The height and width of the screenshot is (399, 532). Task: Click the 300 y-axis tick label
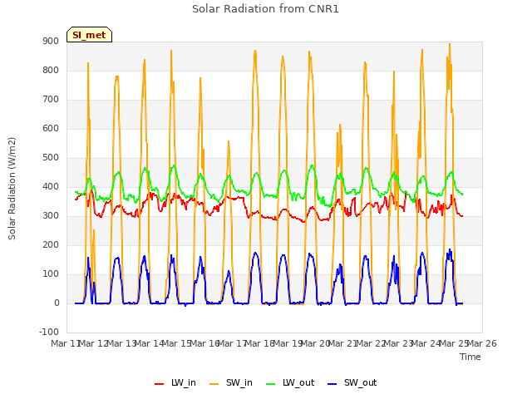[51, 216]
